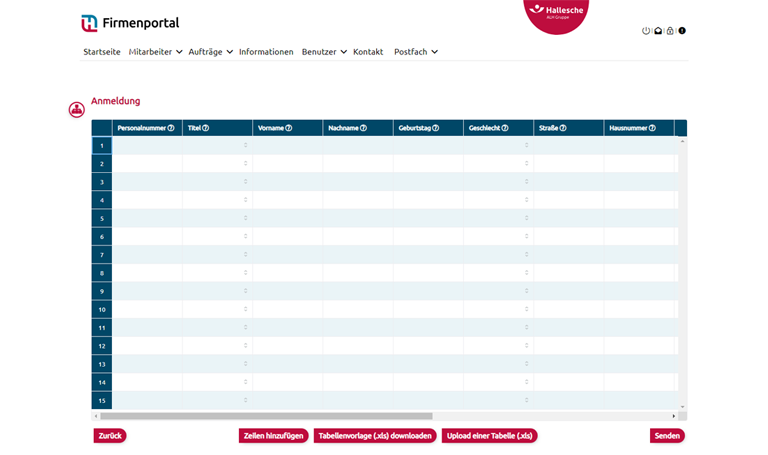Viewport: 768px width, 455px height.
Task: Expand the Aufträge menu
Action: point(210,52)
